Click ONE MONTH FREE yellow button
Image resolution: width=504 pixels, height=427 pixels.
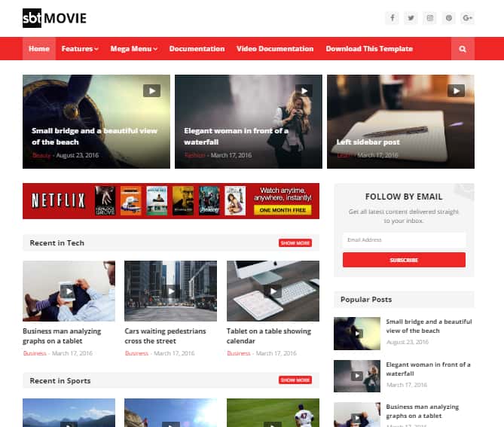283,210
